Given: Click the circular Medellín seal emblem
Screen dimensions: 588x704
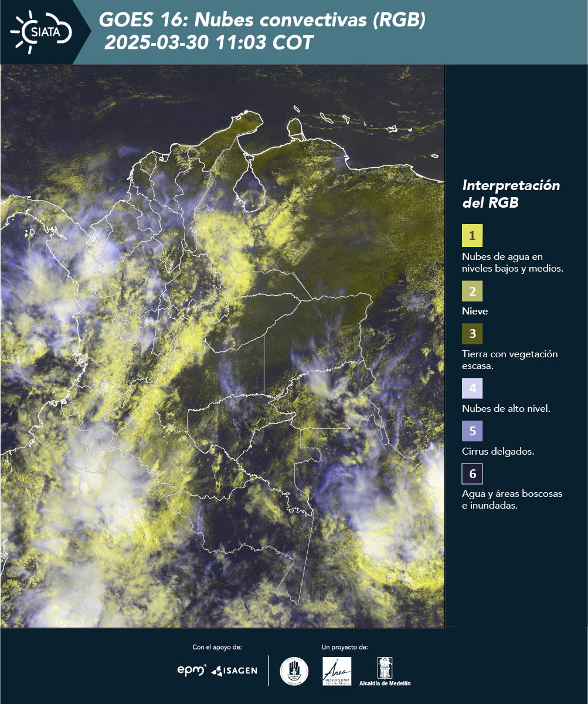Looking at the screenshot, I should [x=294, y=671].
